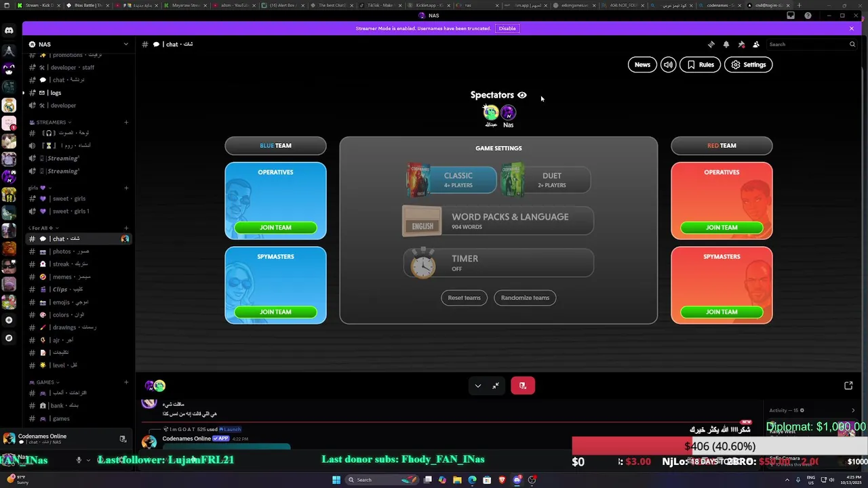Open Discover servers compass icon
Viewport: 868px width, 488px height.
tap(9, 338)
